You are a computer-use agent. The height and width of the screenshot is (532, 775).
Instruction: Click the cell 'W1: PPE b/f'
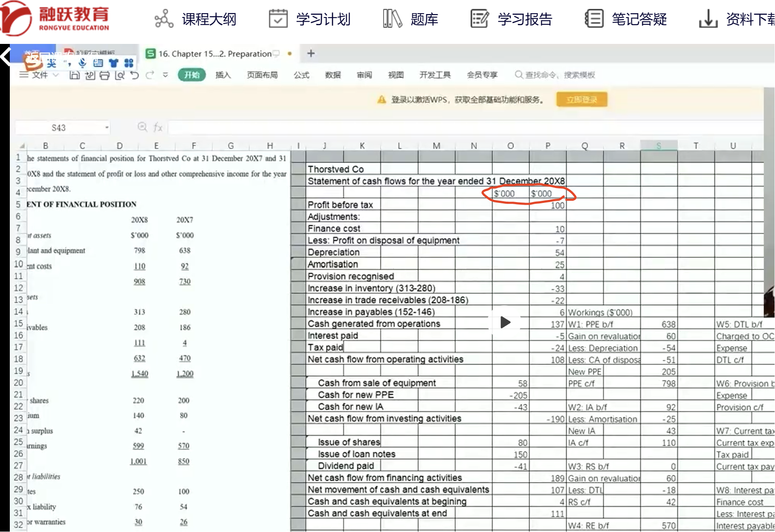pyautogui.click(x=590, y=324)
